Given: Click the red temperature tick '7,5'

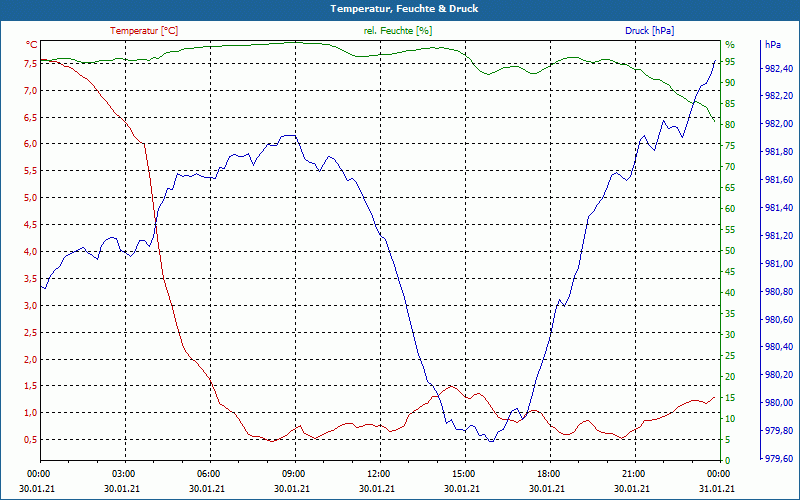Looking at the screenshot, I should click(31, 64).
